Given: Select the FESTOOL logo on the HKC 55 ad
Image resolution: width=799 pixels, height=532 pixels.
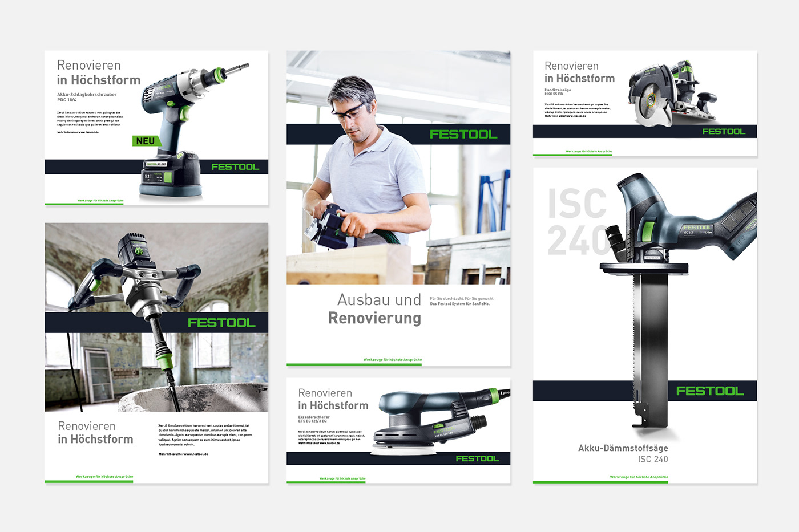Looking at the screenshot, I should [724, 131].
